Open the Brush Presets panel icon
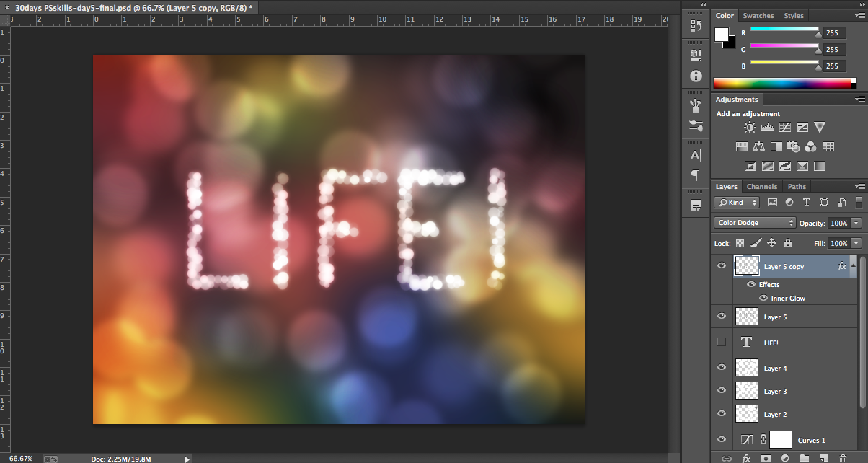The height and width of the screenshot is (463, 868). 696,106
